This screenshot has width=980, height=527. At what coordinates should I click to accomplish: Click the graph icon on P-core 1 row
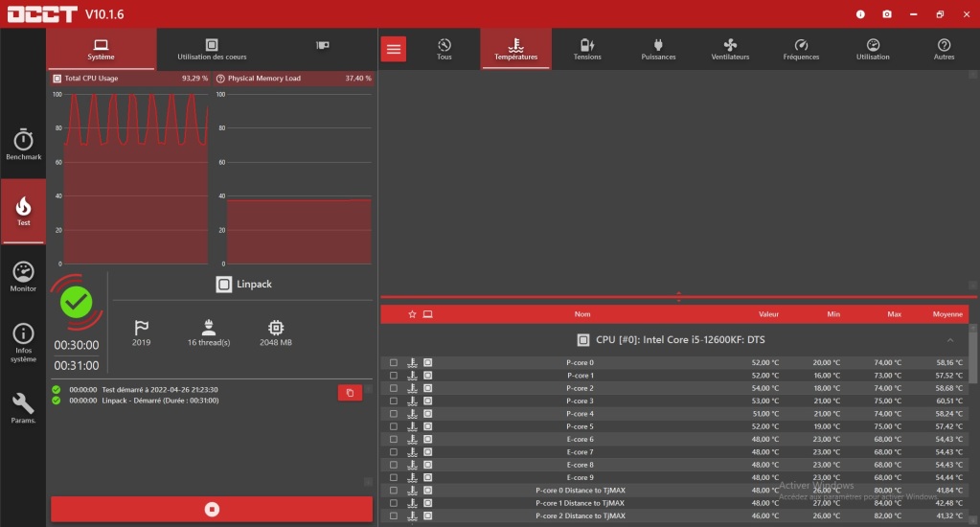point(427,375)
